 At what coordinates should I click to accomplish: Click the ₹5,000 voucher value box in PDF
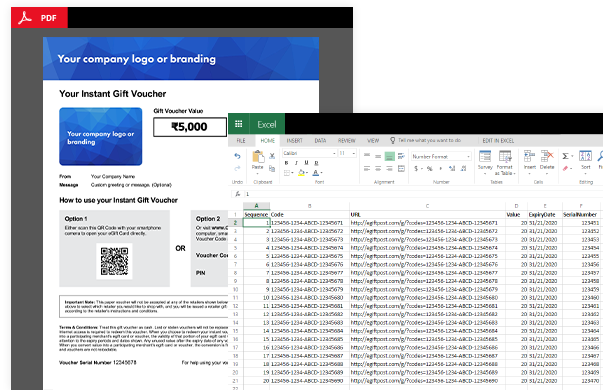point(190,127)
